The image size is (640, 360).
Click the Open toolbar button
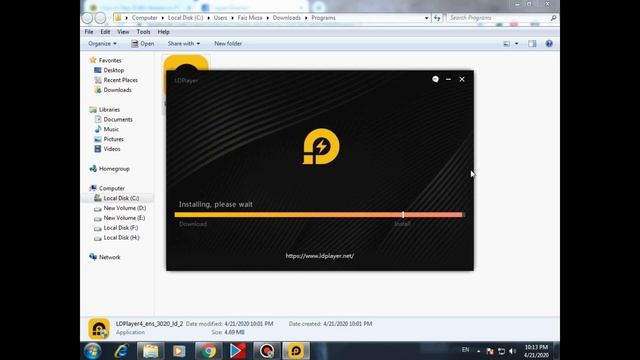tap(143, 44)
